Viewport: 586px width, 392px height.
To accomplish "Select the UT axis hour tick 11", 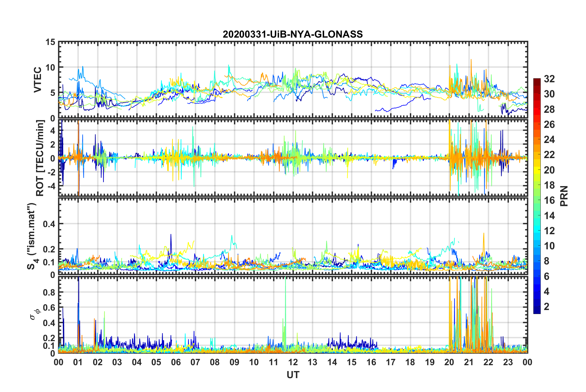I will click(x=274, y=362).
